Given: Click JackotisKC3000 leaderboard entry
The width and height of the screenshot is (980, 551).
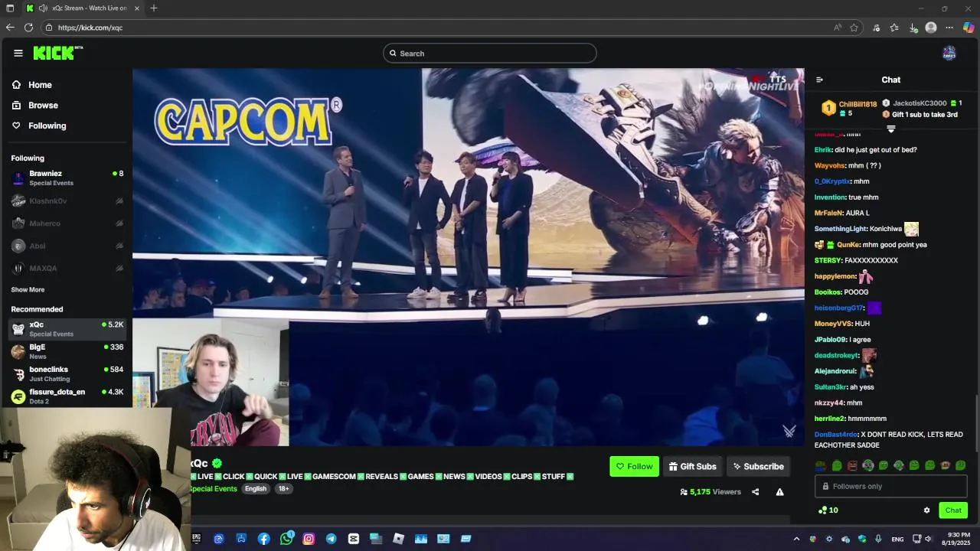Looking at the screenshot, I should click(922, 103).
